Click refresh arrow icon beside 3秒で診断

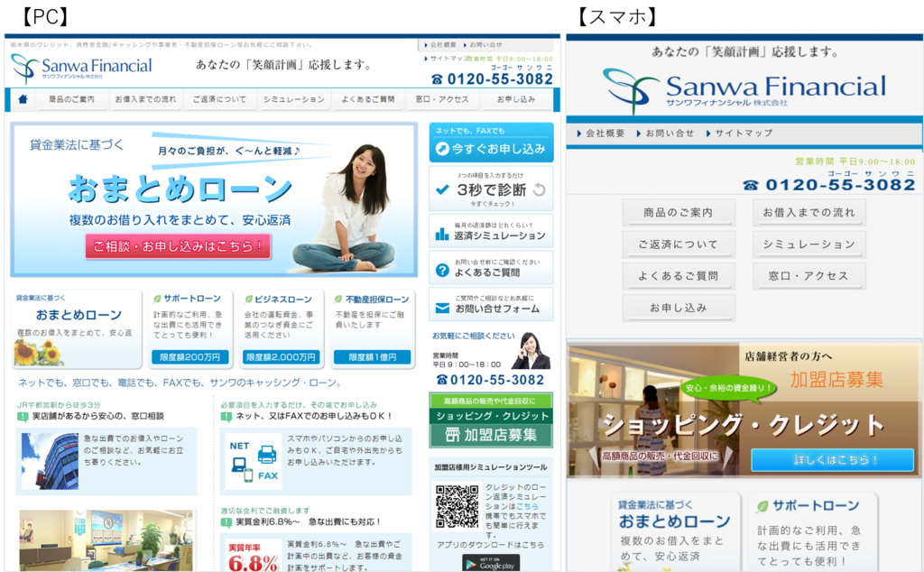click(540, 189)
